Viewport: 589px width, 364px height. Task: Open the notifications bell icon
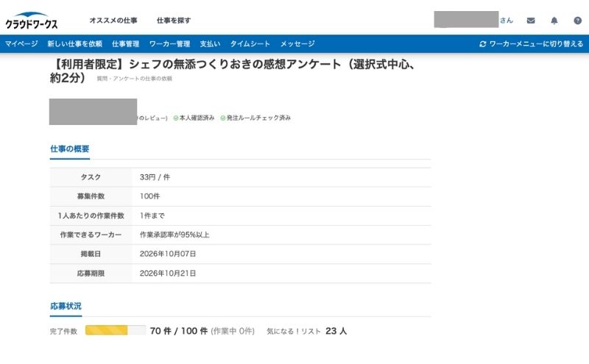[554, 21]
